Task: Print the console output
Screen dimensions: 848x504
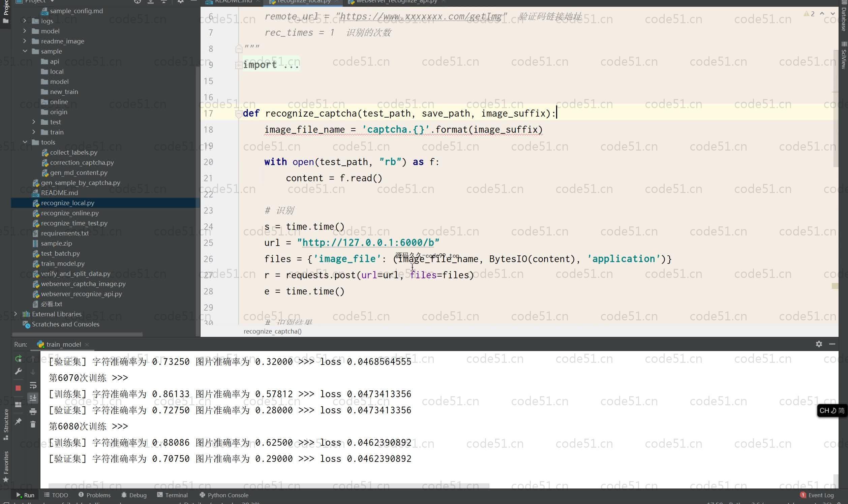Action: [33, 412]
